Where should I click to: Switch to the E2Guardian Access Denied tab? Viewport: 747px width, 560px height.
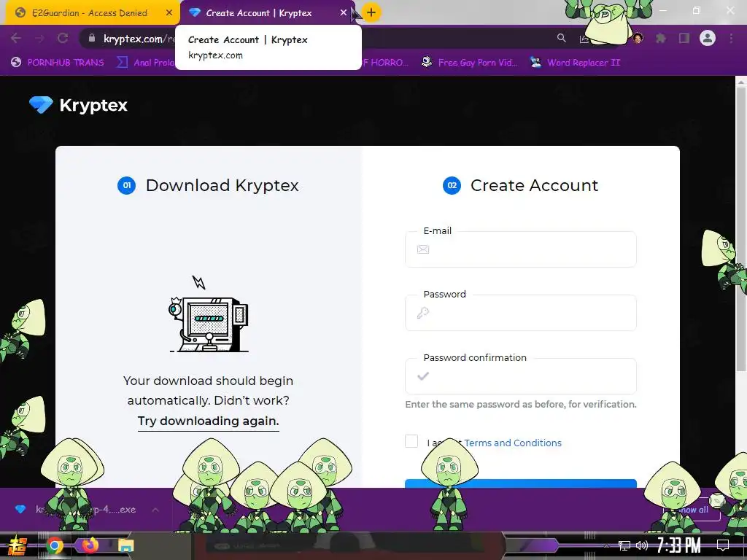(90, 13)
